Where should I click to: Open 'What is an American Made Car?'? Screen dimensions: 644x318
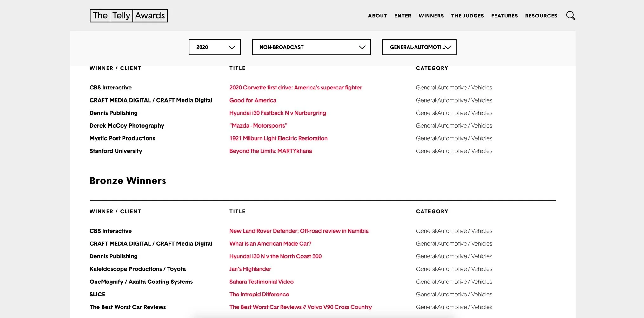point(270,244)
